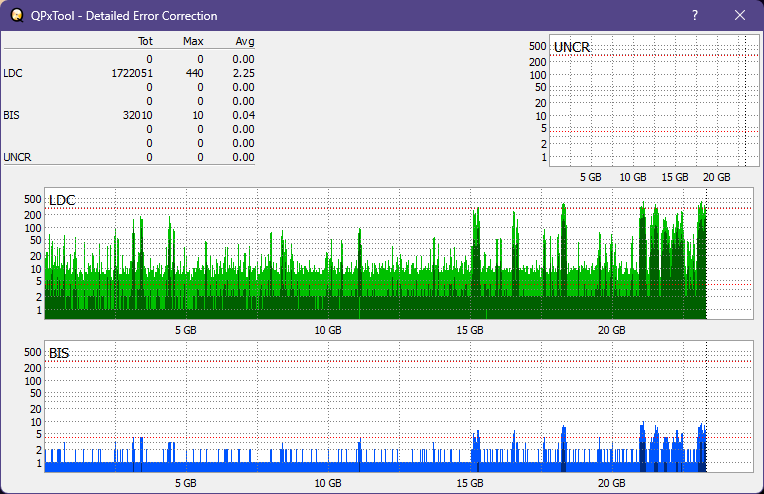This screenshot has height=494, width=764.
Task: Click the window title QPxTool - Detailed Error Correction
Action: (x=124, y=16)
